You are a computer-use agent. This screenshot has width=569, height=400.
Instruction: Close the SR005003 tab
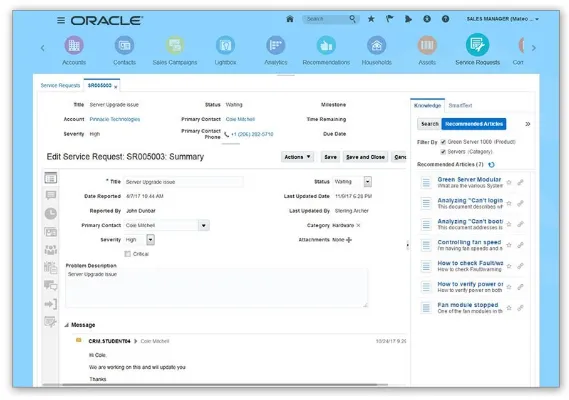116,87
